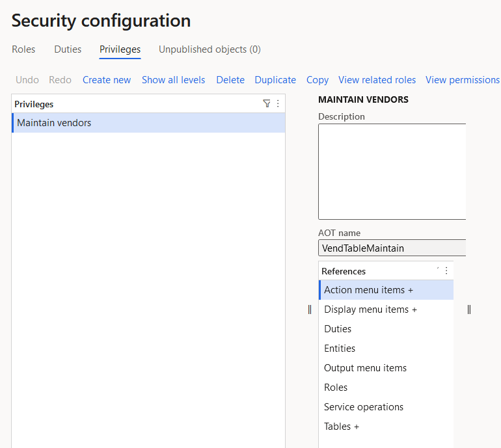Screen dimensions: 501x448
Task: Click into the Description text box
Action: (392, 172)
